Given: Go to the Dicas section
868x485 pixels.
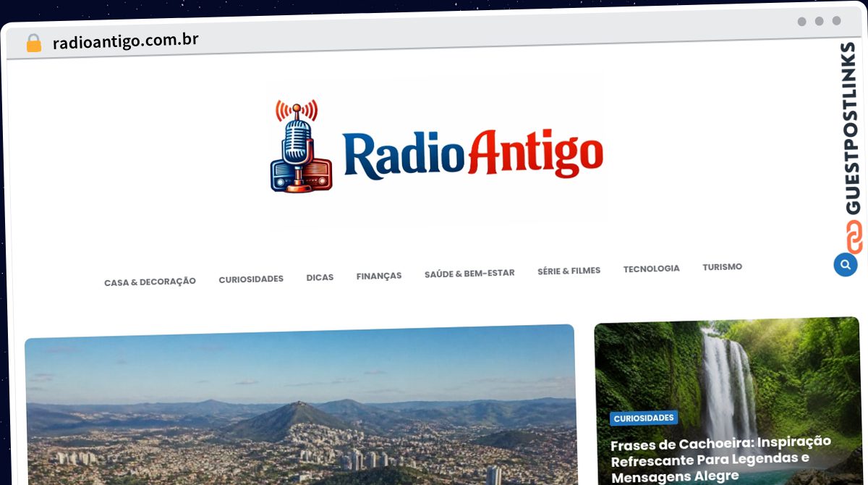Looking at the screenshot, I should pyautogui.click(x=320, y=277).
